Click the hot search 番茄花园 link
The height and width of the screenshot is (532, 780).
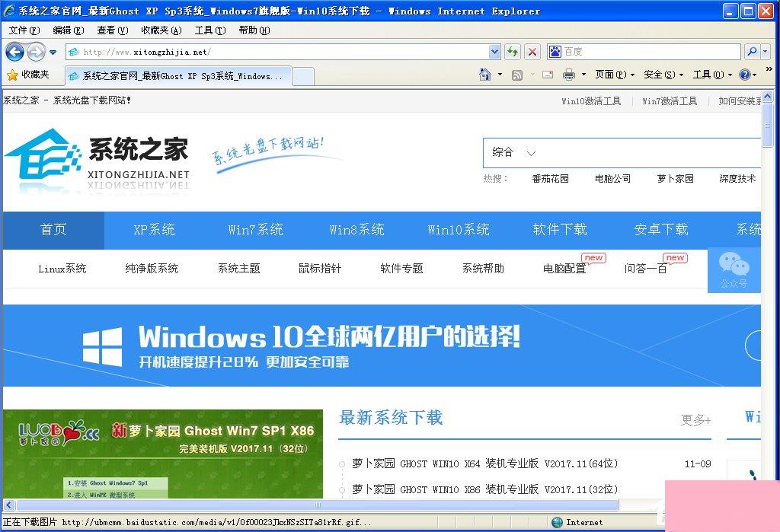[x=550, y=179]
